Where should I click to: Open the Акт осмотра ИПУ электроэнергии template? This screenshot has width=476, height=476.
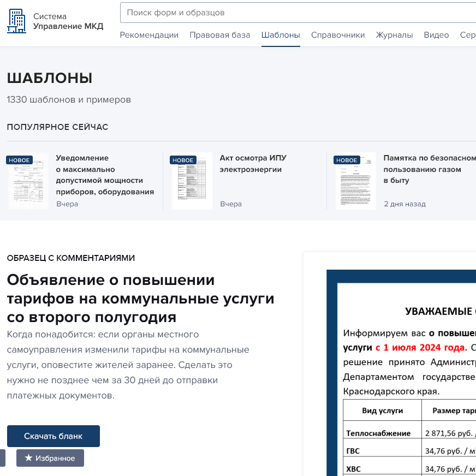[253, 164]
